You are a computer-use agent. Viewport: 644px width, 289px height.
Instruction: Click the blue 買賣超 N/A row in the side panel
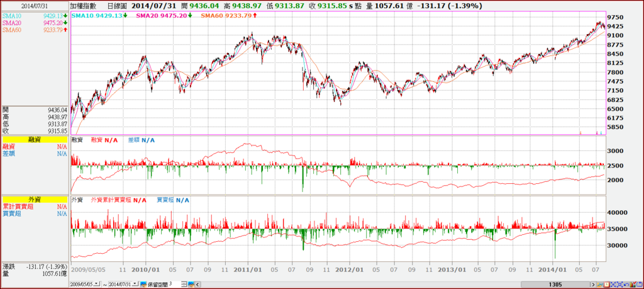[34, 213]
